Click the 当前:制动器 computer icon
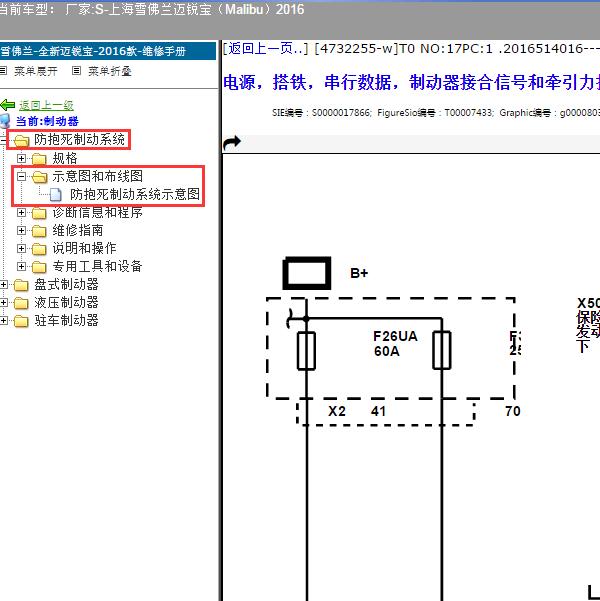 coord(5,121)
